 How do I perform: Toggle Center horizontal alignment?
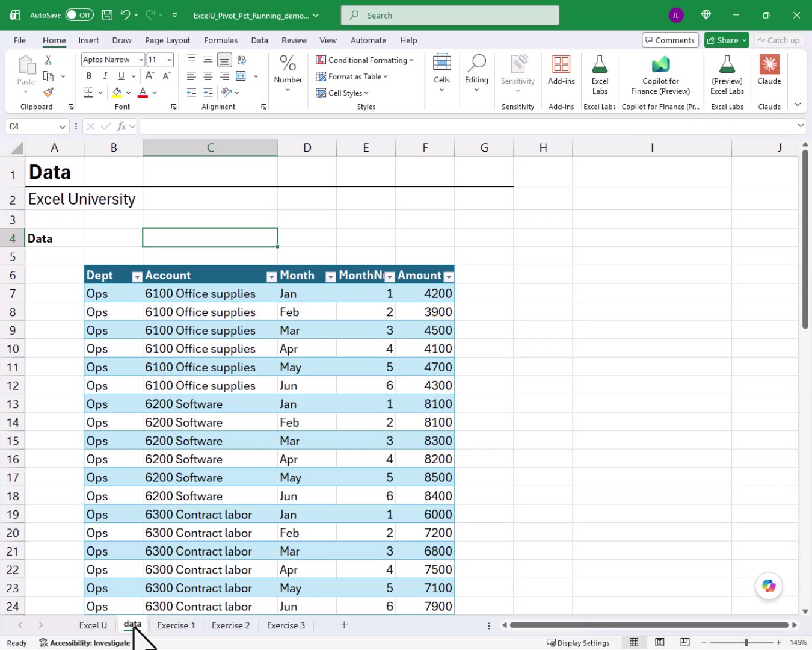coord(208,76)
